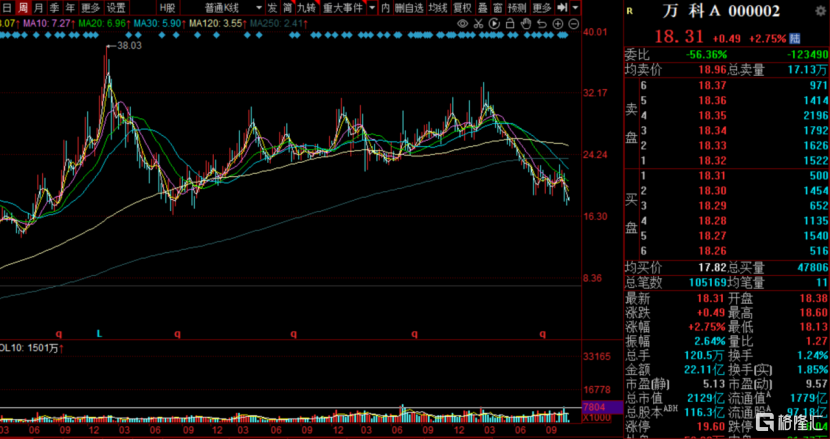Start chart replay with play icon
Screen dimensions: 830x439
click(x=494, y=23)
